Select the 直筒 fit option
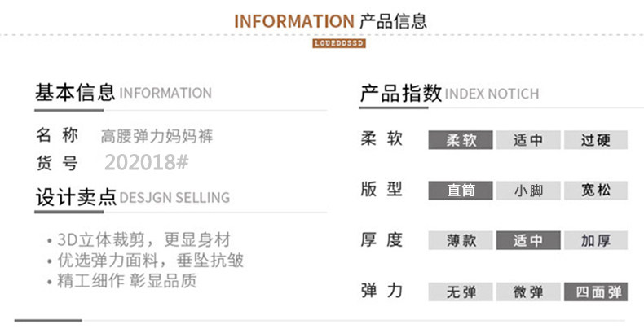The height and width of the screenshot is (329, 644). point(461,191)
